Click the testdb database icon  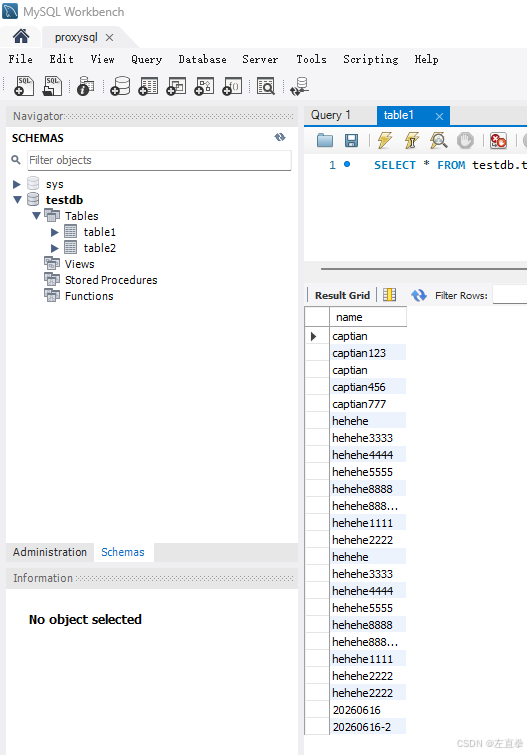[33, 199]
